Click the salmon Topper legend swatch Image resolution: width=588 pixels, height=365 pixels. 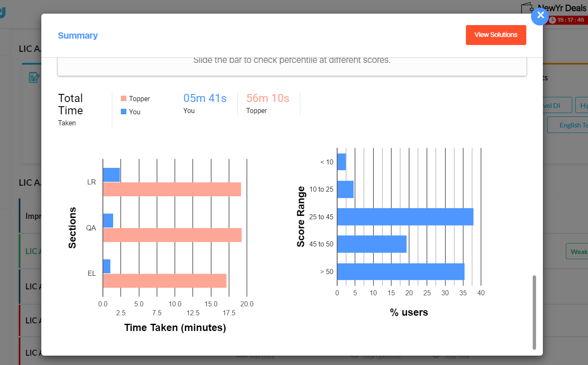(x=124, y=99)
